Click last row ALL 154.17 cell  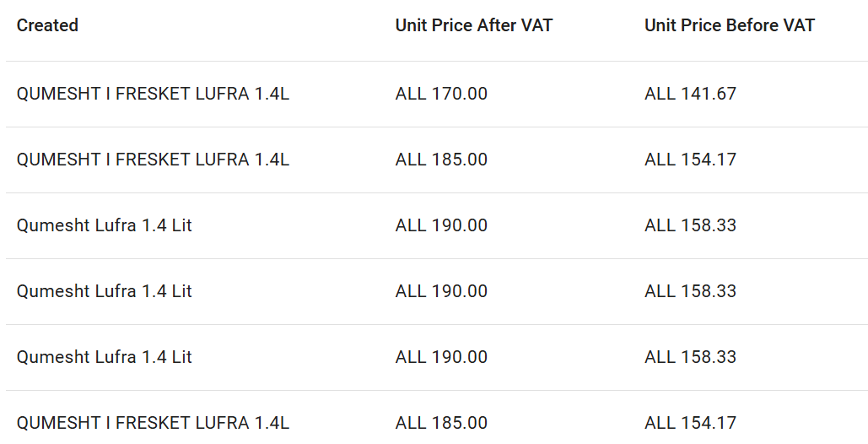(x=690, y=423)
